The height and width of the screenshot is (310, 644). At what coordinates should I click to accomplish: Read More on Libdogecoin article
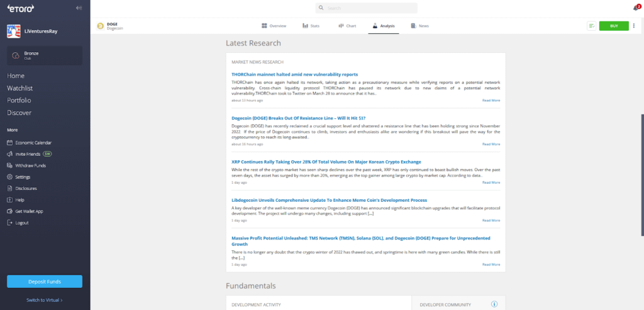491,221
